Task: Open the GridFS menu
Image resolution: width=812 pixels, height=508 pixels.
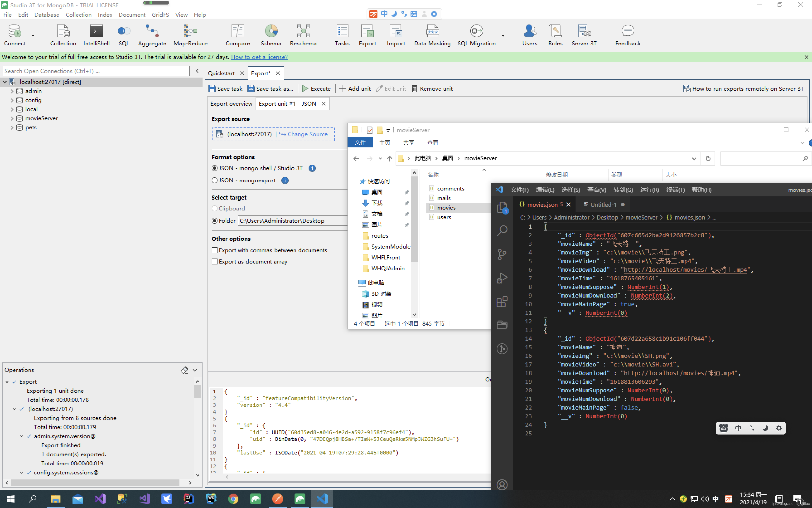Action: pyautogui.click(x=160, y=15)
